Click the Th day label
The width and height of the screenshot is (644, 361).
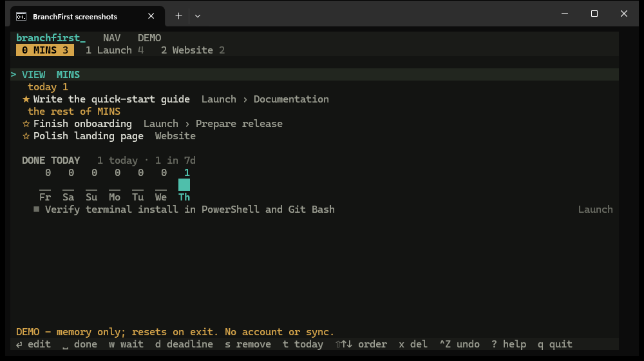(184, 197)
